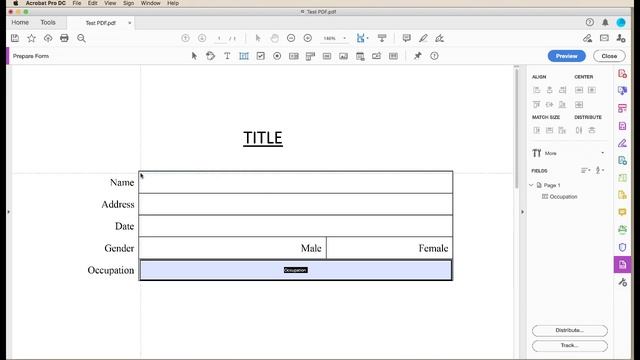Screen dimensions: 640x360
Task: Click the Track... button
Action: click(569, 345)
